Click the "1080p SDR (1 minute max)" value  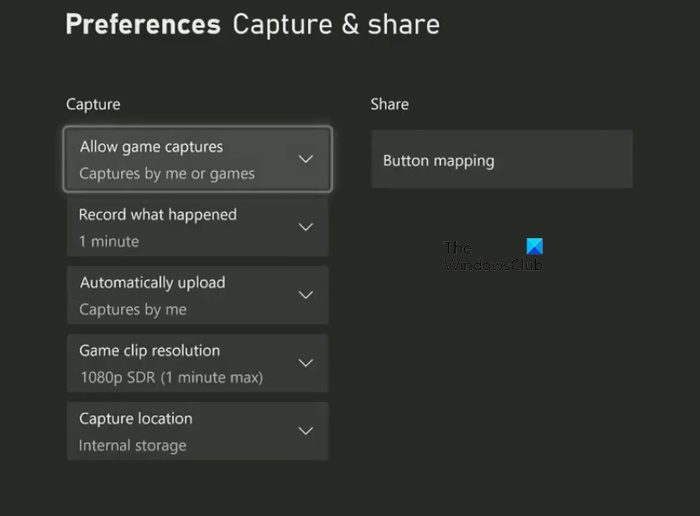[x=171, y=377]
